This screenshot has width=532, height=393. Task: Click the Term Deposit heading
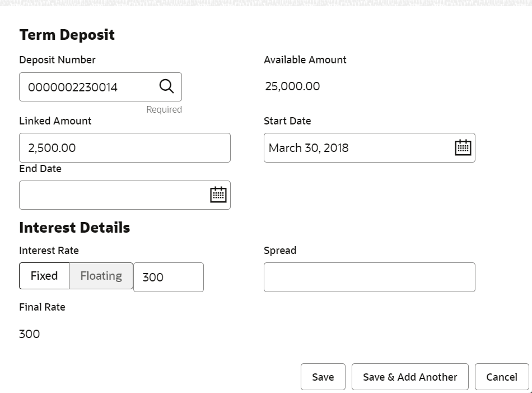click(67, 35)
